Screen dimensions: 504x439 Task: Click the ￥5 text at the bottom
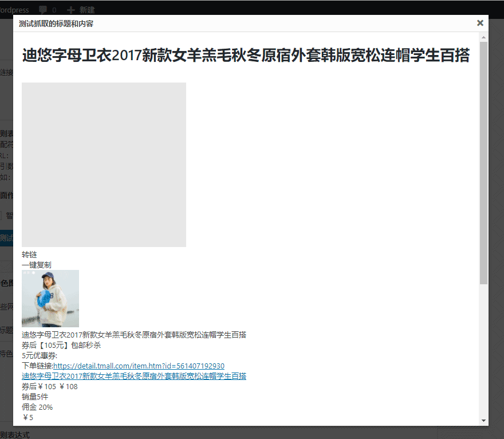tap(27, 417)
